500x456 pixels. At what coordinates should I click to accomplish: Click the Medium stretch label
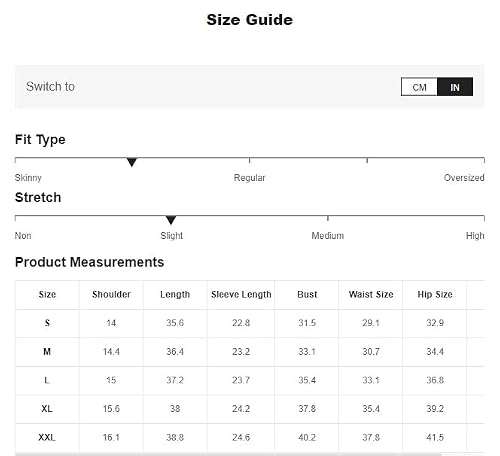[328, 236]
